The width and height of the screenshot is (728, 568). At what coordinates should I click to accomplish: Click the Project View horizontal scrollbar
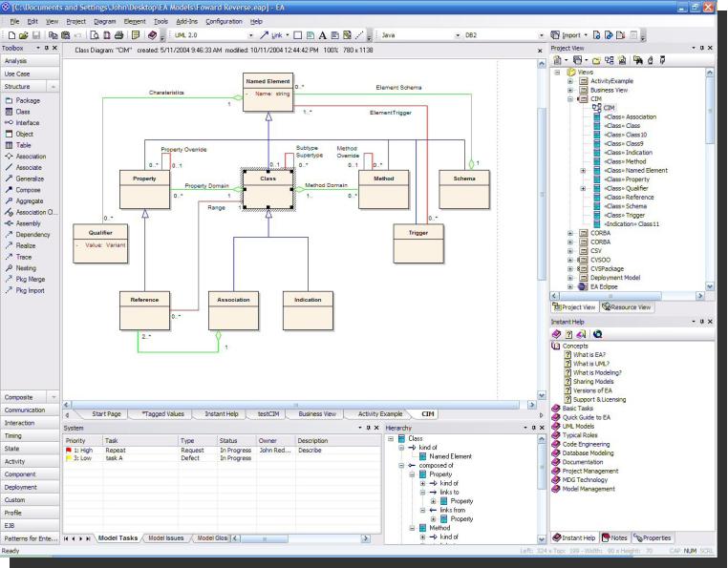pos(628,296)
